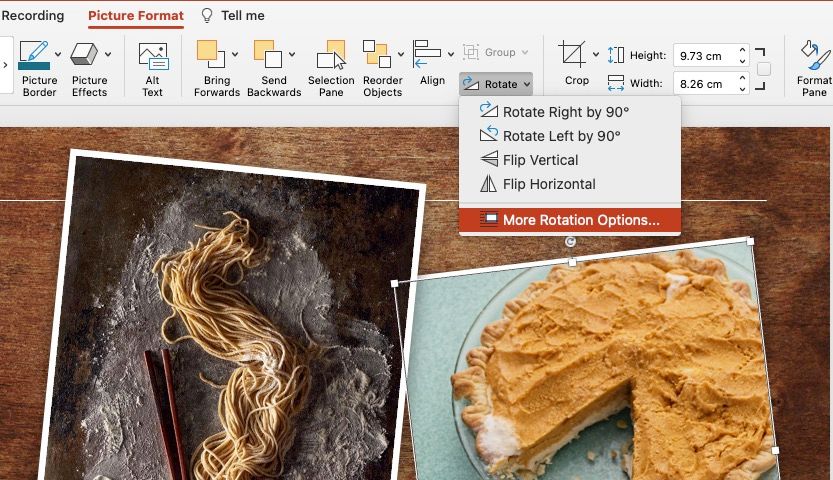The image size is (833, 480).
Task: Click the Picture Effects icon
Action: click(x=84, y=54)
